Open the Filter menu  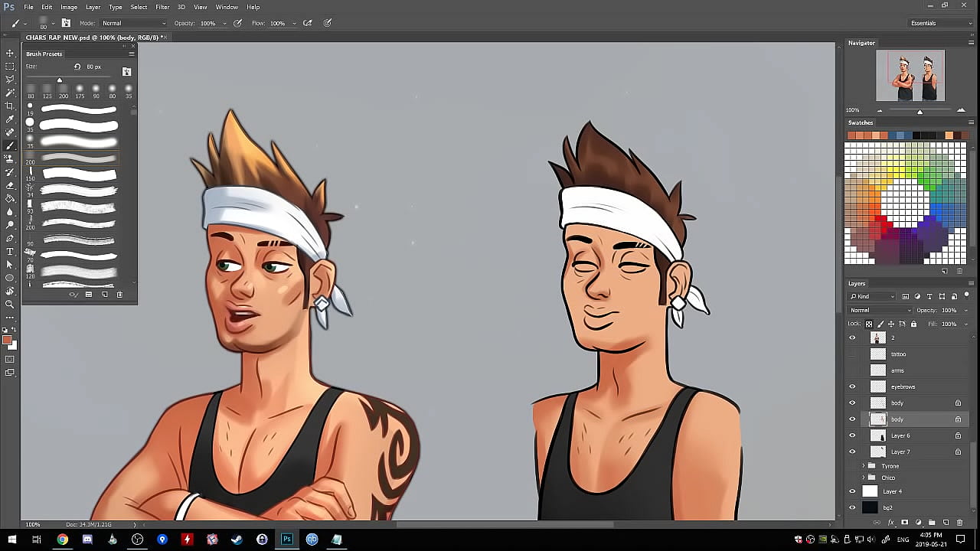(162, 7)
